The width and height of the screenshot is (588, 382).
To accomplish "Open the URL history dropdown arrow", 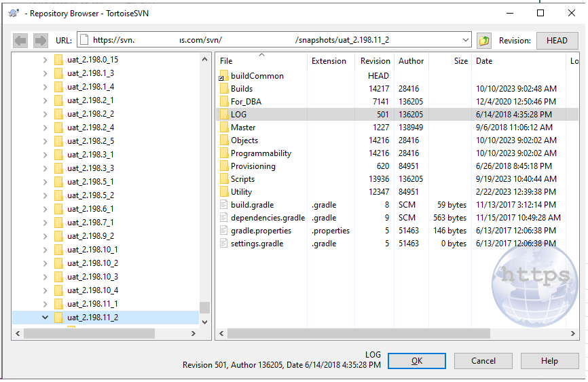I will pos(465,40).
